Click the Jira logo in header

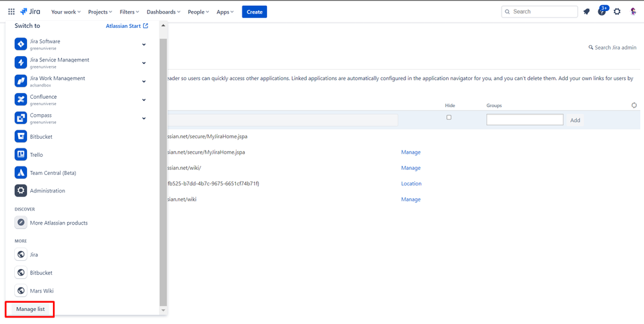click(30, 12)
